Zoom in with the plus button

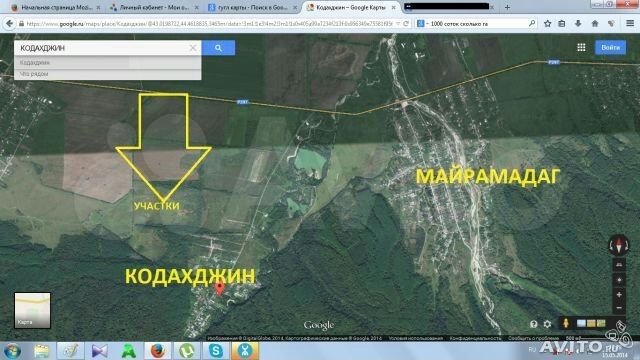point(619,295)
